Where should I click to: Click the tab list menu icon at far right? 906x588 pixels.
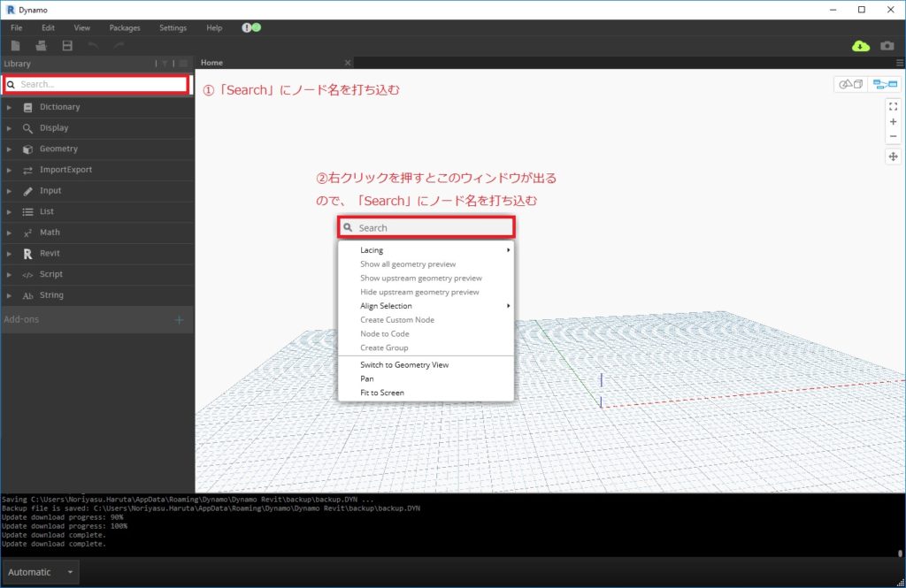[x=900, y=63]
